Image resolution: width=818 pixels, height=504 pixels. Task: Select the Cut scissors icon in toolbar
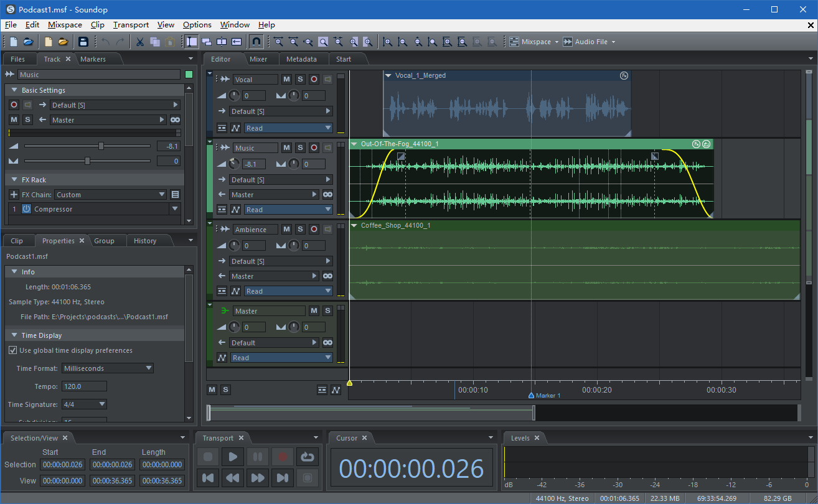pos(140,42)
